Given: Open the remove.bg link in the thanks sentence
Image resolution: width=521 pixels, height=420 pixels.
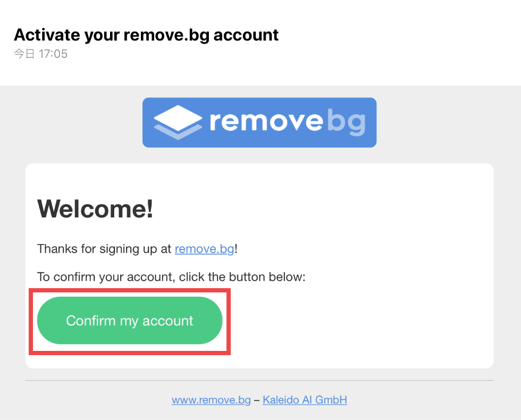Looking at the screenshot, I should (204, 249).
